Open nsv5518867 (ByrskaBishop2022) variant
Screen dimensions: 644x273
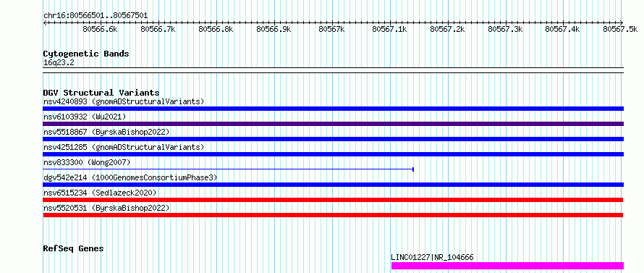(x=106, y=132)
